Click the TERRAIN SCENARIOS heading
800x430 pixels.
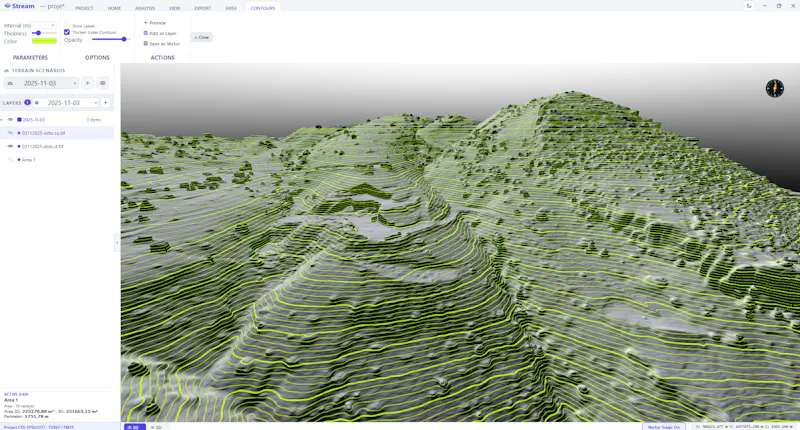38,70
